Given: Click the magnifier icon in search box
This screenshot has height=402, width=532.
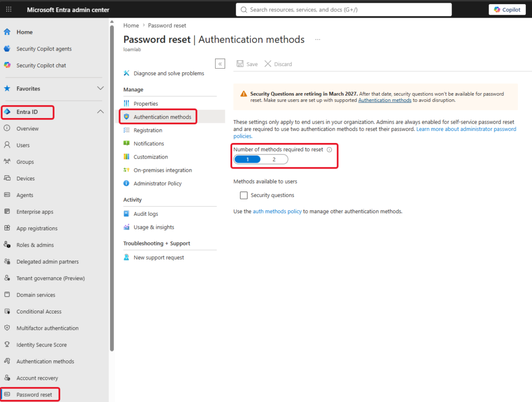Looking at the screenshot, I should 244,9.
